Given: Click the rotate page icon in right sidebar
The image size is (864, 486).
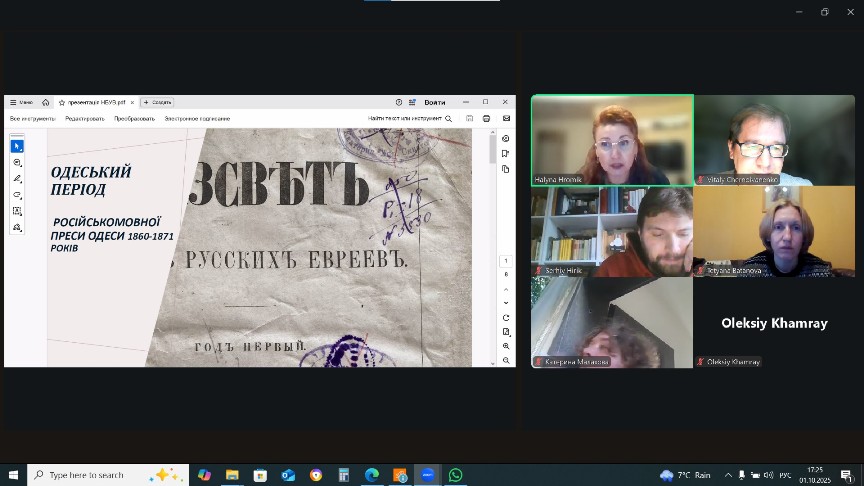Looking at the screenshot, I should point(506,318).
